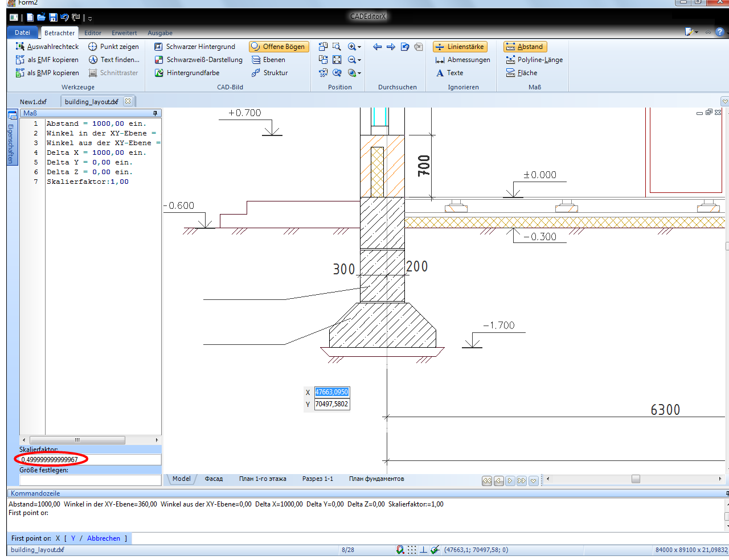Toggle the Offene Bögen option off

pos(278,47)
